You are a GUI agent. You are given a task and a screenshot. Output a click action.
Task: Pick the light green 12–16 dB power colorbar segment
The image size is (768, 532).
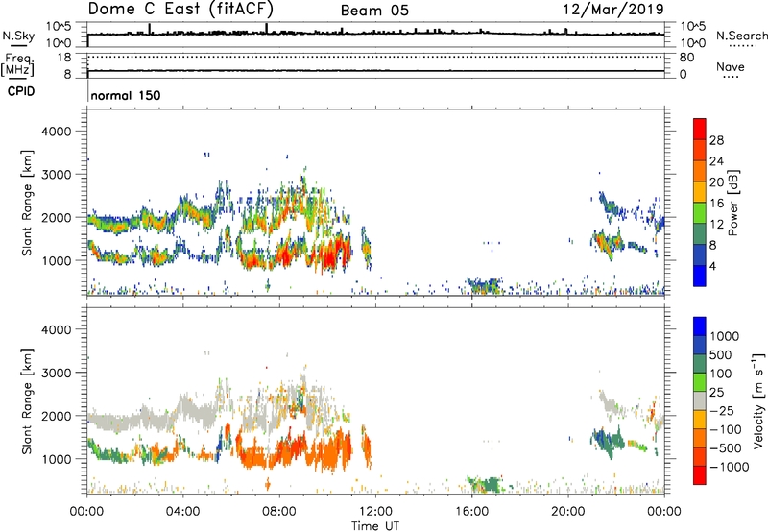click(x=700, y=213)
